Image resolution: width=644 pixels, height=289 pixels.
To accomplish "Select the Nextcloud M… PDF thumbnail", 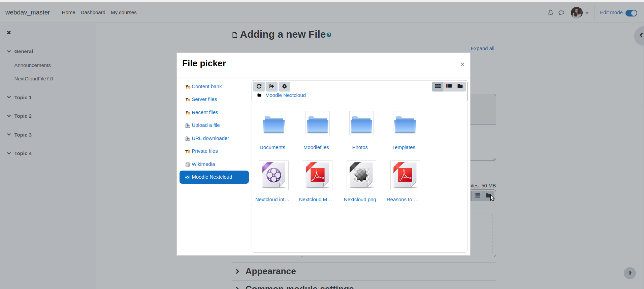I will click(318, 175).
